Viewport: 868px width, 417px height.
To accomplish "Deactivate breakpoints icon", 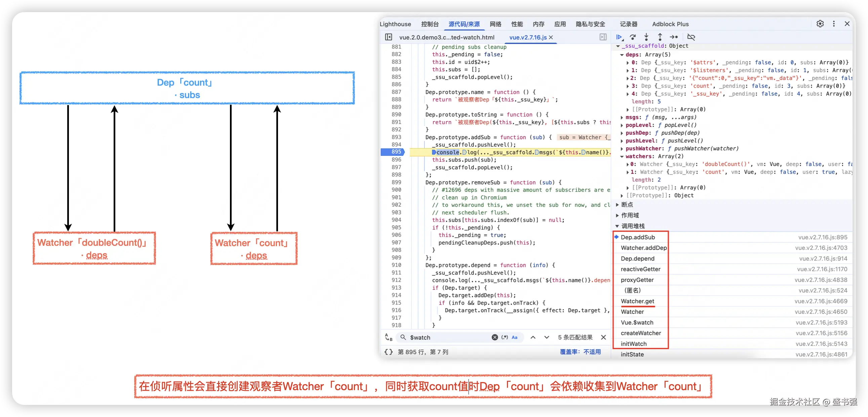I will click(691, 37).
